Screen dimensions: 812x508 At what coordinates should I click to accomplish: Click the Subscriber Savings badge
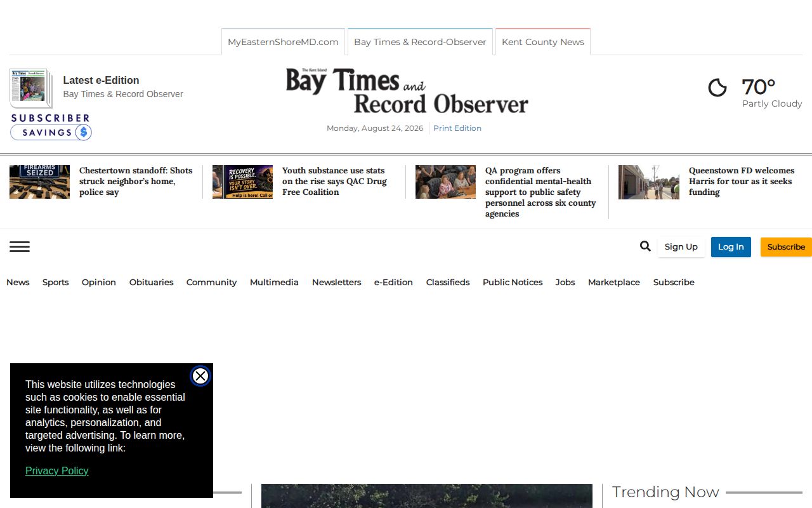pos(51,127)
